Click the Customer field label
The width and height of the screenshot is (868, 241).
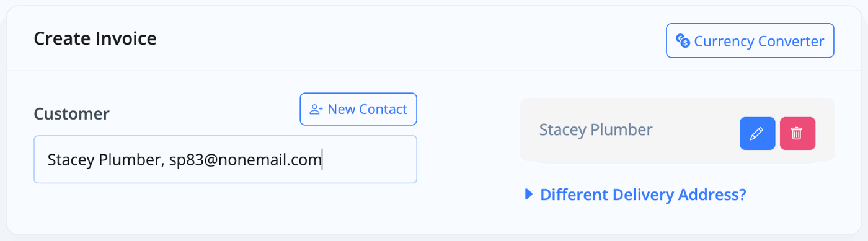pos(71,114)
